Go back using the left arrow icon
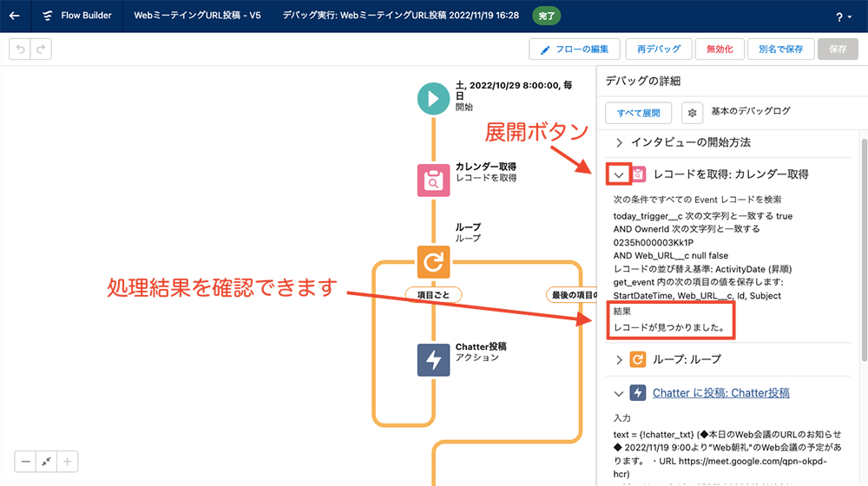The height and width of the screenshot is (486, 868). (15, 16)
